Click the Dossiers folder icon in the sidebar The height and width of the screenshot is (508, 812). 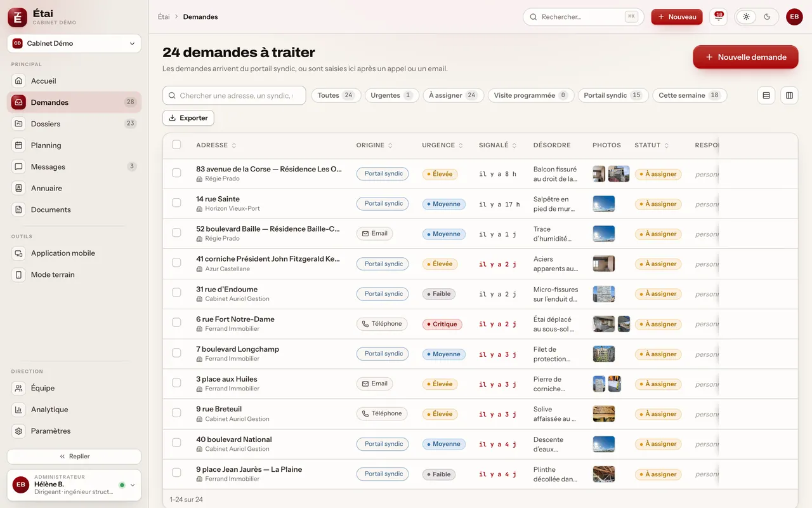(19, 124)
